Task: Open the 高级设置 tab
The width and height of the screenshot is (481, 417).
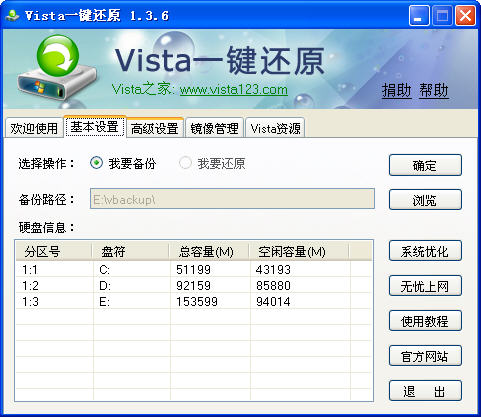Action: [x=155, y=128]
